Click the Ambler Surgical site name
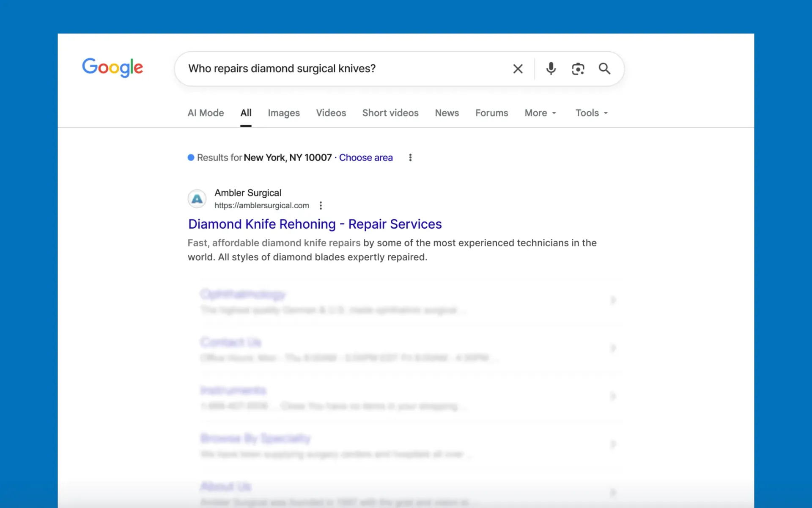The height and width of the screenshot is (508, 812). pos(248,193)
